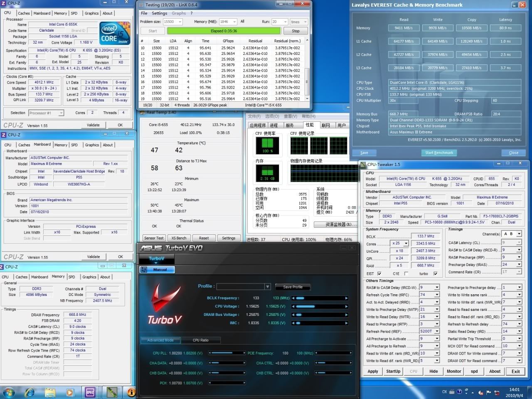Open the Graphs menu in LinX

[x=179, y=13]
